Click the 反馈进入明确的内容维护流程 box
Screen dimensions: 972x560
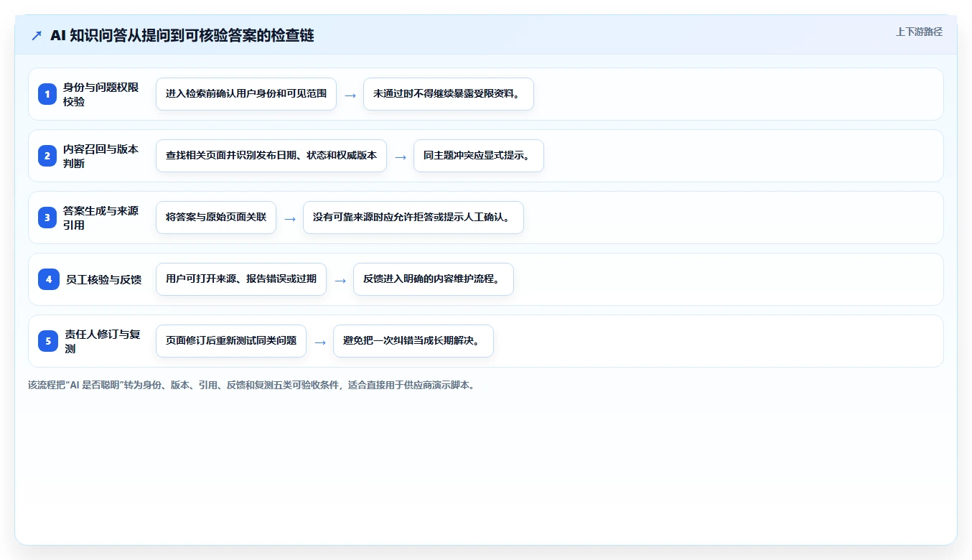[434, 279]
